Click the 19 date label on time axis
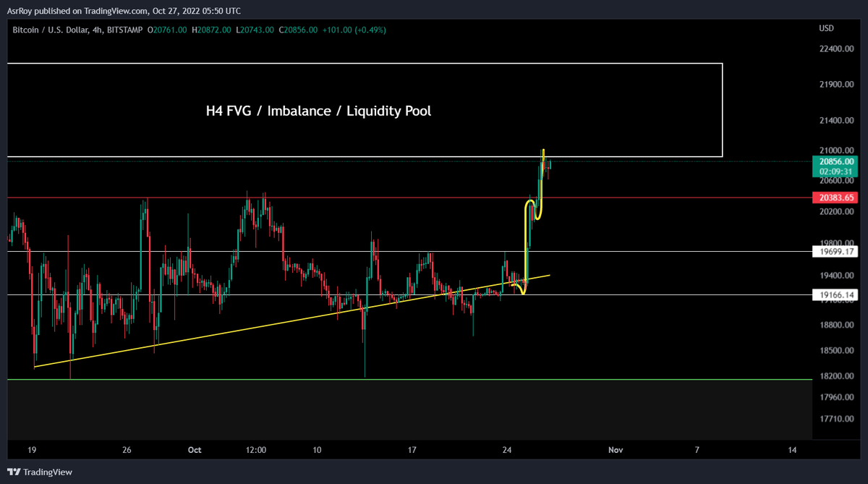868x484 pixels. [x=32, y=450]
